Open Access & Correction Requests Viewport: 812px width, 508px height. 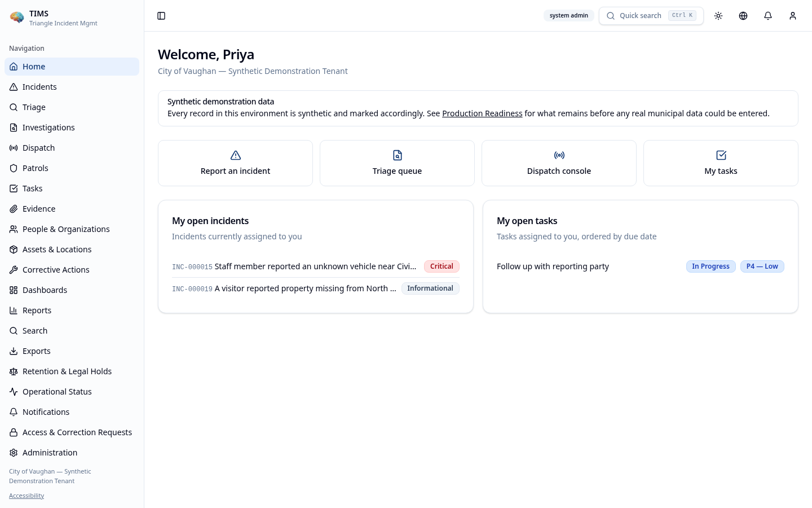[72, 432]
